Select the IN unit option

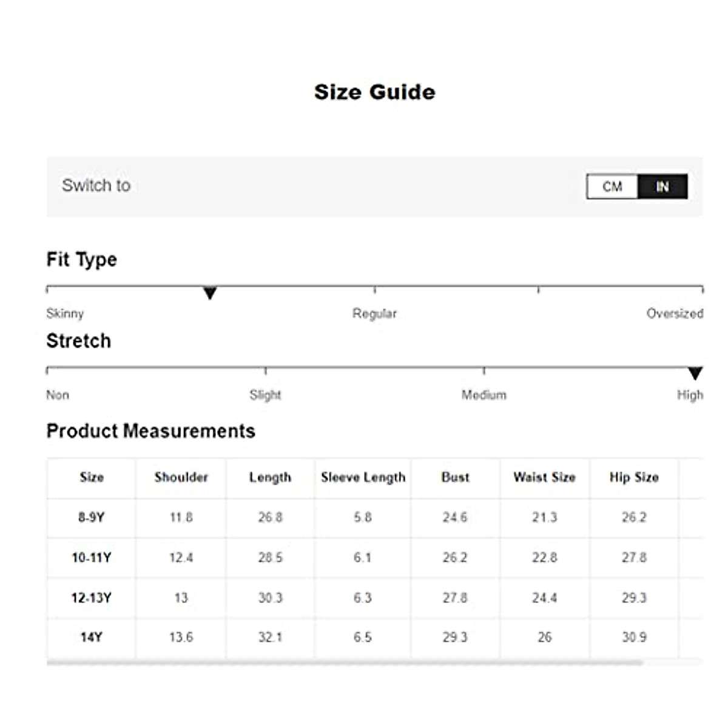[662, 186]
